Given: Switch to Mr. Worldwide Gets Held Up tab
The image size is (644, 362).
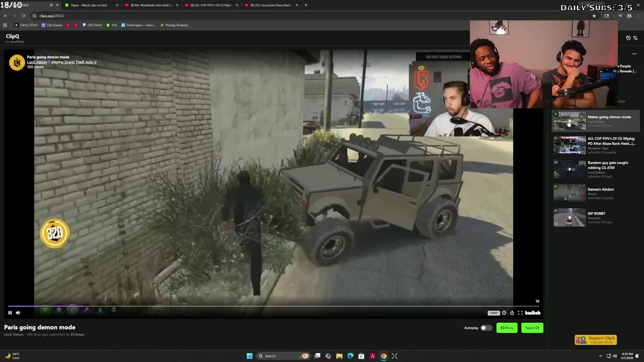Looking at the screenshot, I should [151, 5].
